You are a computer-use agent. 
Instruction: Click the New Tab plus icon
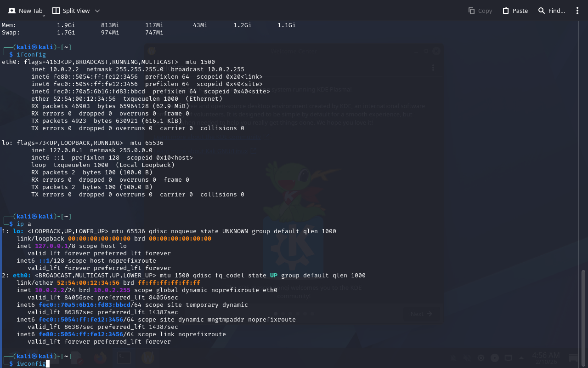coord(12,11)
